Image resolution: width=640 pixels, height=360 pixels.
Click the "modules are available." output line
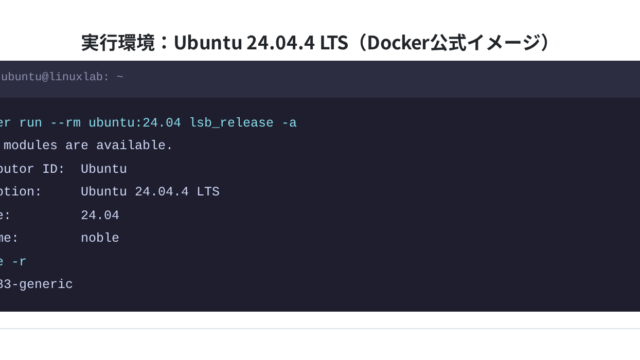[x=88, y=145]
